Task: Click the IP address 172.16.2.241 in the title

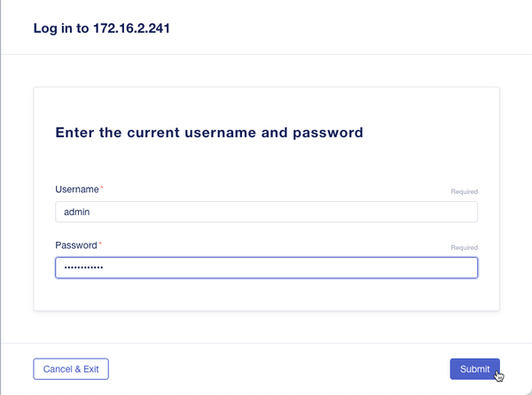Action: click(x=131, y=28)
